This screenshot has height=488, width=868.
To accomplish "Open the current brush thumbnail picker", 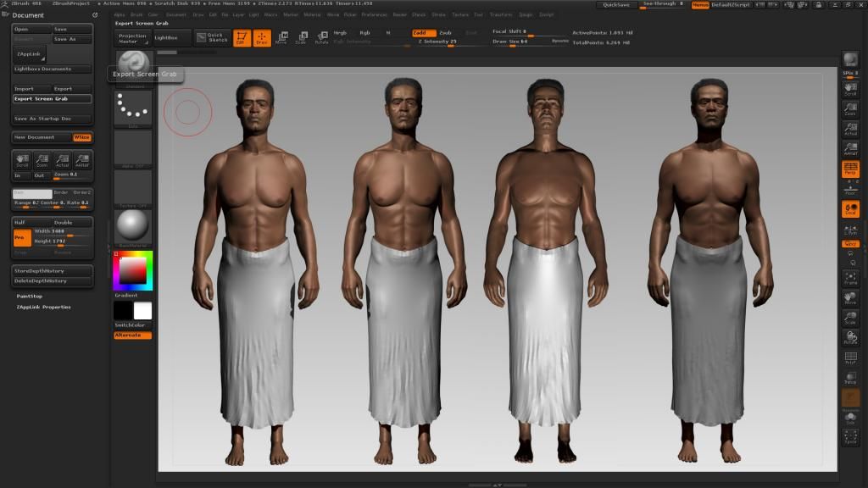I will (133, 68).
